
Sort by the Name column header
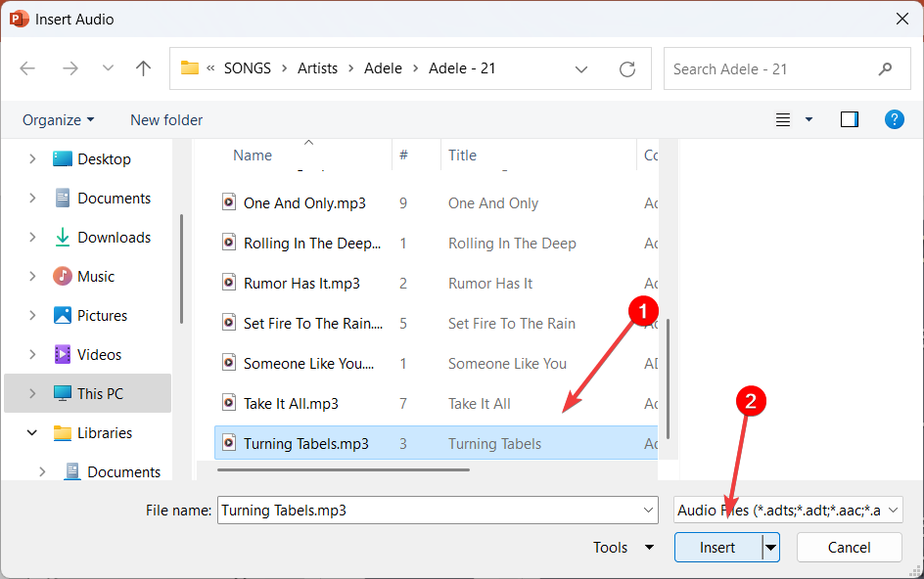point(253,155)
